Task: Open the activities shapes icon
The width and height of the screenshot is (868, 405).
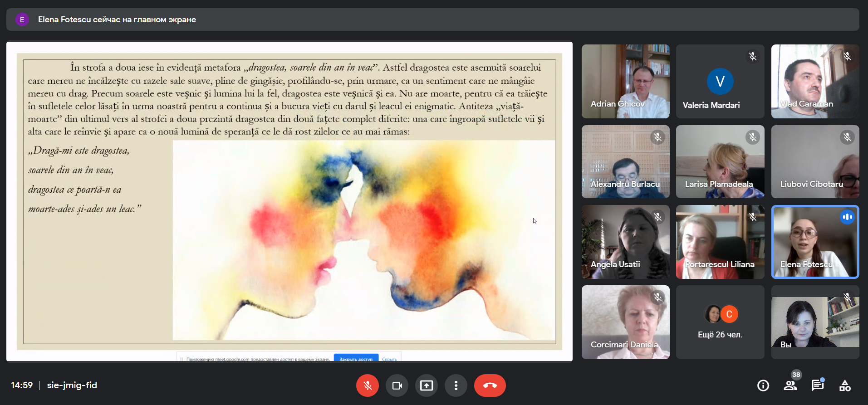Action: click(845, 385)
